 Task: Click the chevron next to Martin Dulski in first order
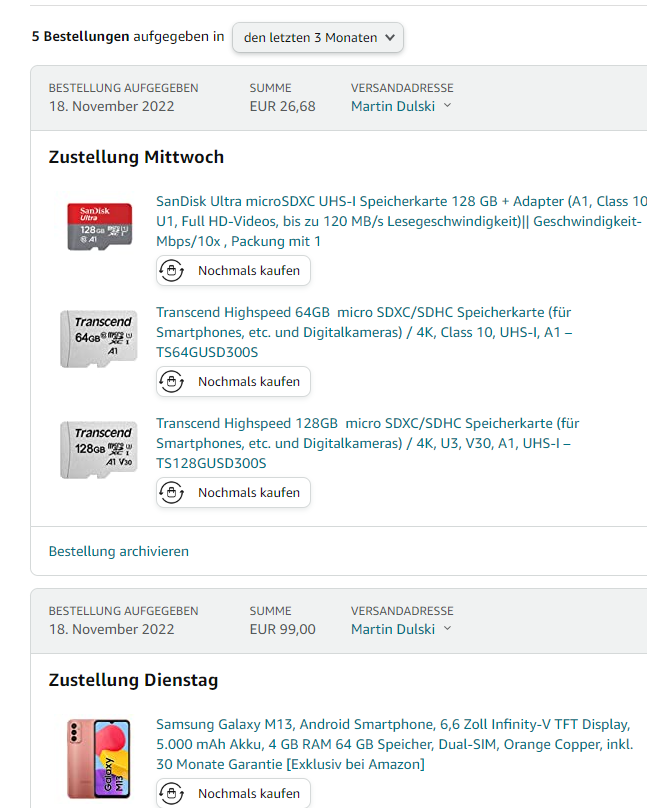(447, 106)
